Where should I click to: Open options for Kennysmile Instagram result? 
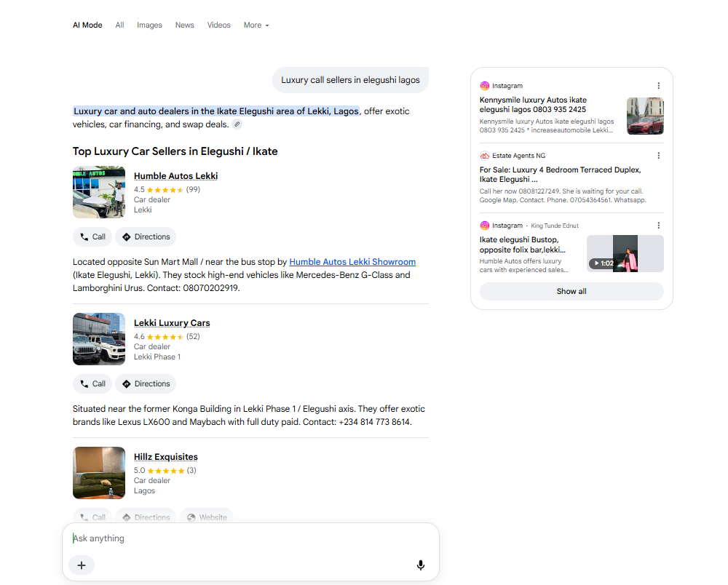tap(658, 86)
